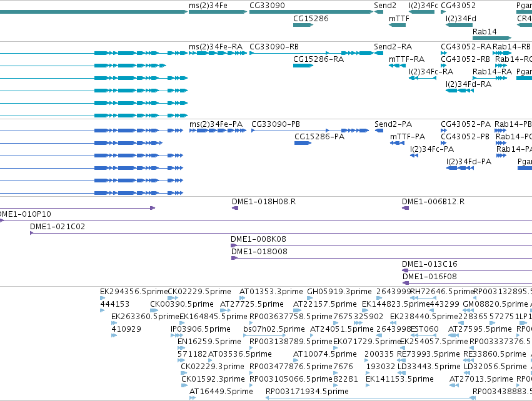Viewport: 532px width, 401px height.
Task: Click the ms(2)34Fe gene bar
Action: click(x=218, y=12)
